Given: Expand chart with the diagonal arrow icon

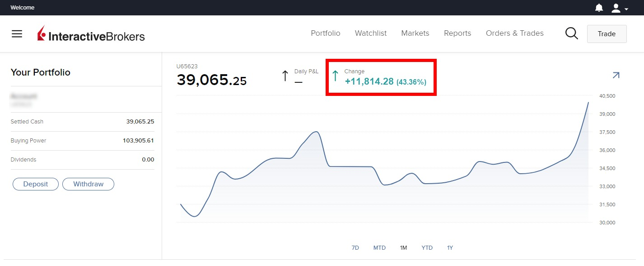Looking at the screenshot, I should coord(616,76).
